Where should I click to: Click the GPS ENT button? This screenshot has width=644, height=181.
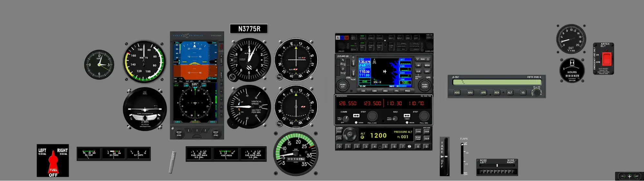tap(427, 71)
